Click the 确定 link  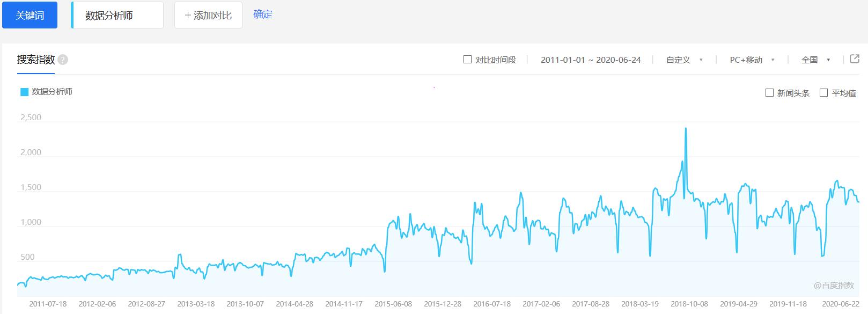point(263,14)
